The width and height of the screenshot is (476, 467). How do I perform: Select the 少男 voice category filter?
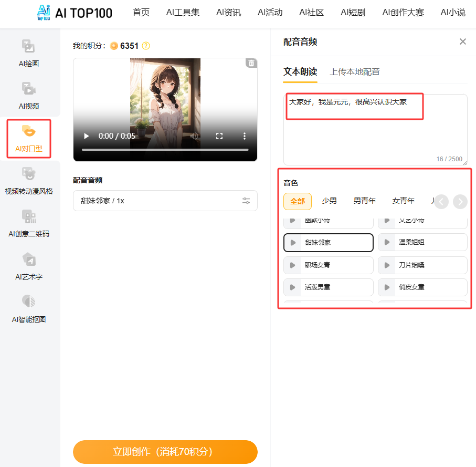(x=329, y=201)
